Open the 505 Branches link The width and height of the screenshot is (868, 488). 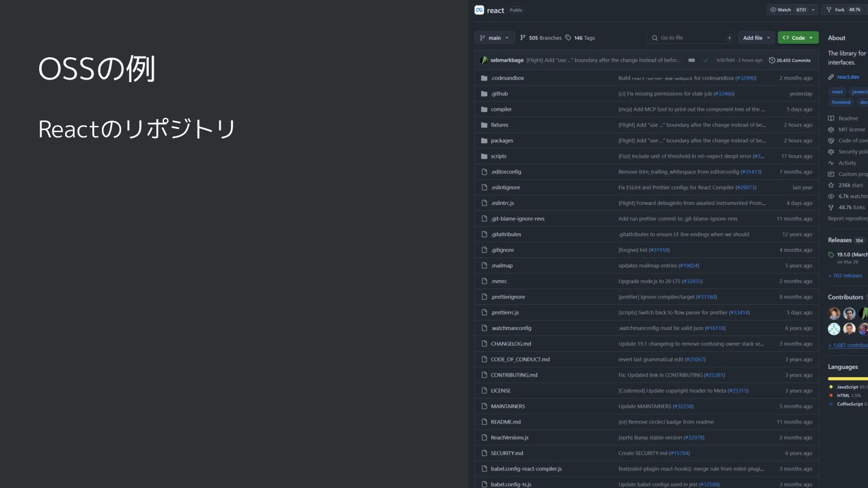coord(541,38)
